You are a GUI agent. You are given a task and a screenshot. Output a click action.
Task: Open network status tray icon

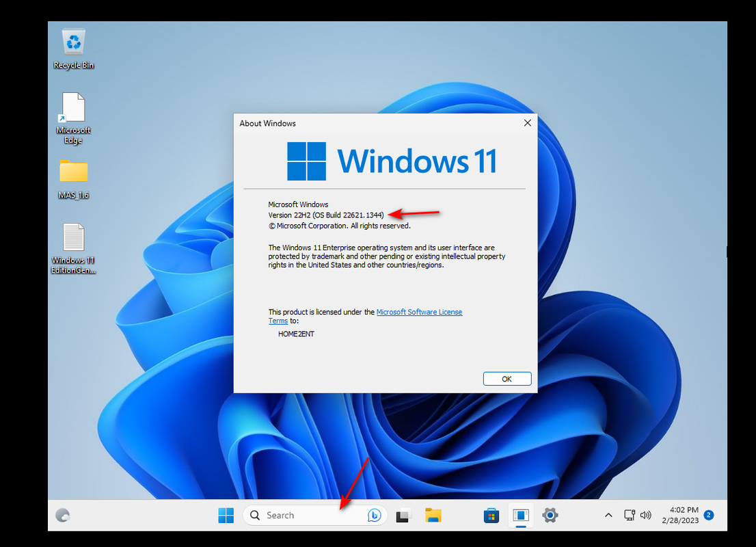pyautogui.click(x=629, y=515)
